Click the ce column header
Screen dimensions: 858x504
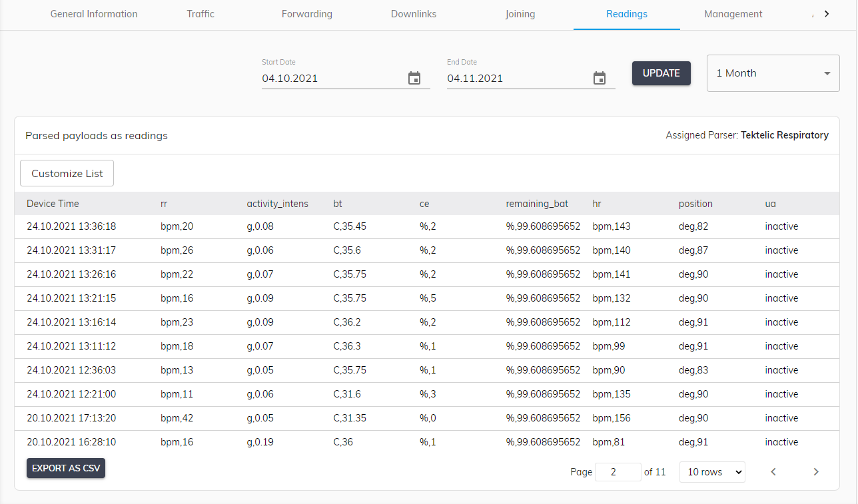(x=424, y=204)
